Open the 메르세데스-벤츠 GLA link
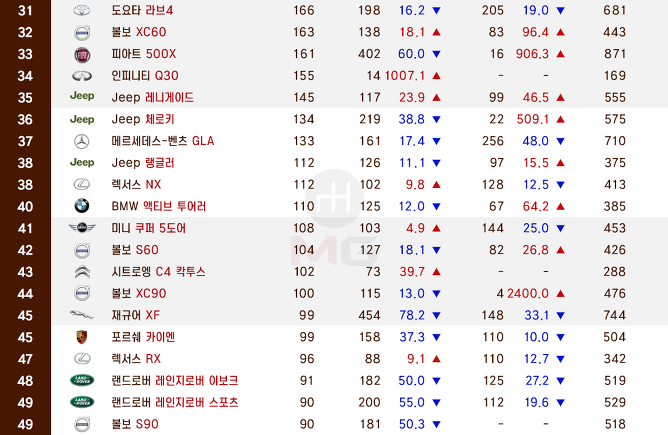668x435 pixels. [x=163, y=141]
